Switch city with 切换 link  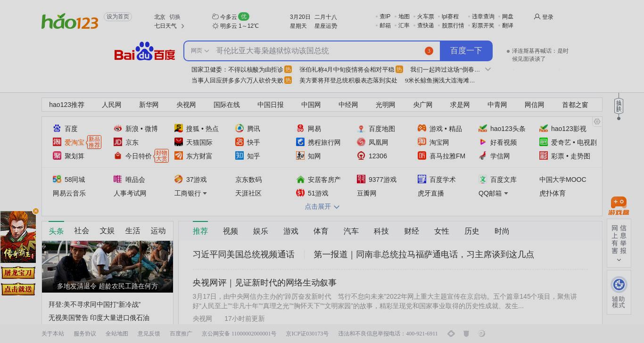pyautogui.click(x=174, y=16)
